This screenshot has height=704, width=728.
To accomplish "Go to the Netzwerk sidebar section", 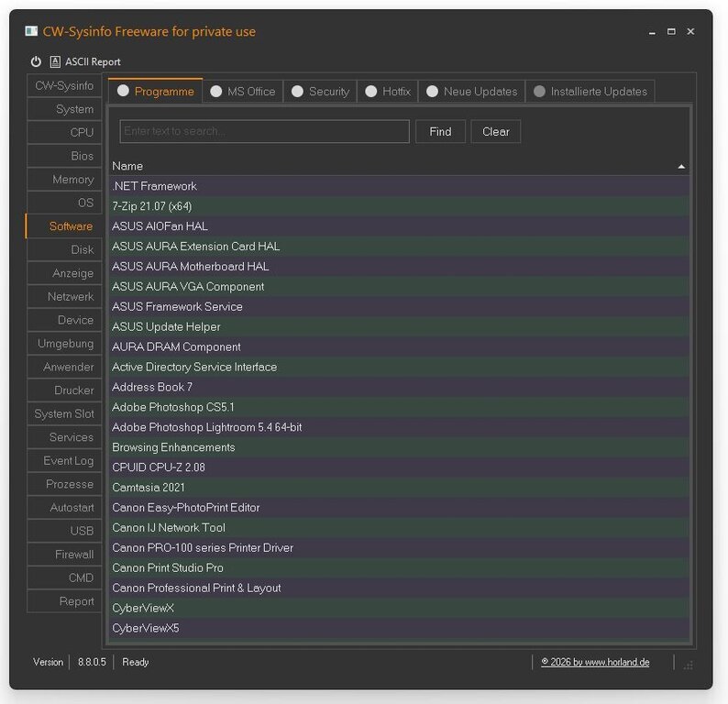I will coord(64,297).
